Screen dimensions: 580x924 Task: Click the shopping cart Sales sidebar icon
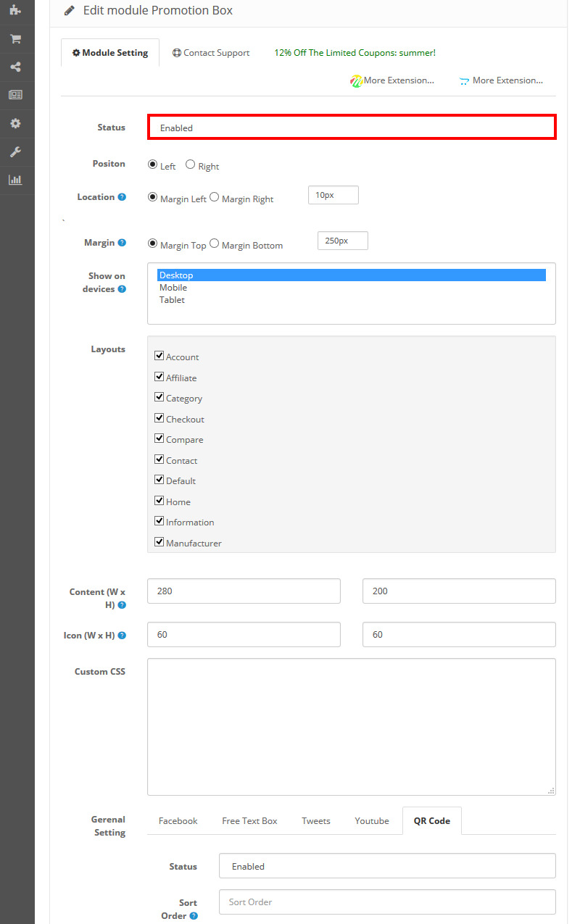pyautogui.click(x=15, y=38)
